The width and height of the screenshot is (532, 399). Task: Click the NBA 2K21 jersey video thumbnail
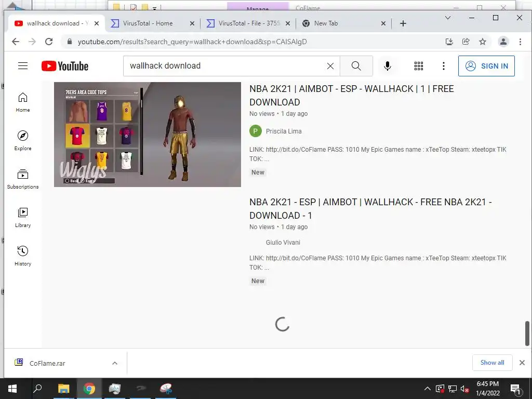click(147, 135)
